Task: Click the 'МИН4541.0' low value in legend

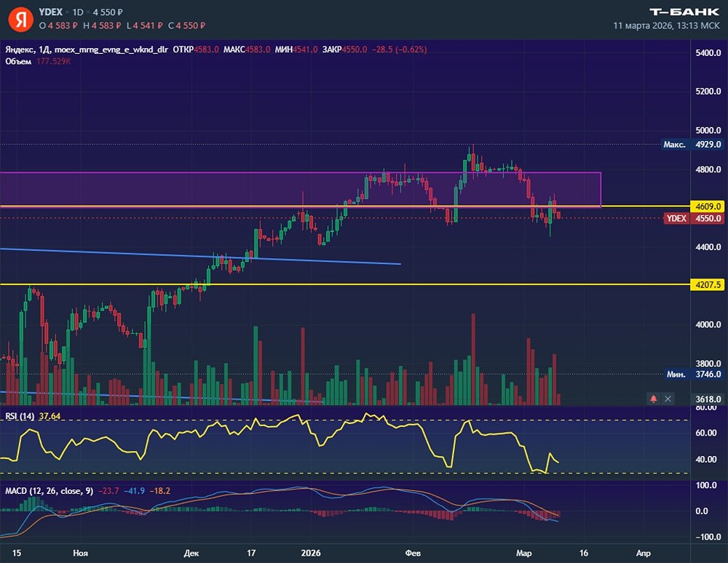Action: (x=296, y=49)
